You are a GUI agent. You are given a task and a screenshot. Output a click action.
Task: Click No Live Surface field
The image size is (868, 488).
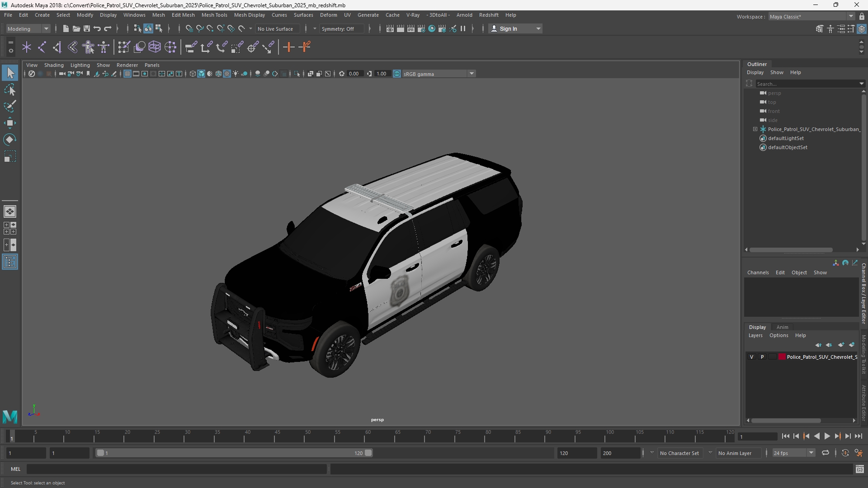pos(277,28)
